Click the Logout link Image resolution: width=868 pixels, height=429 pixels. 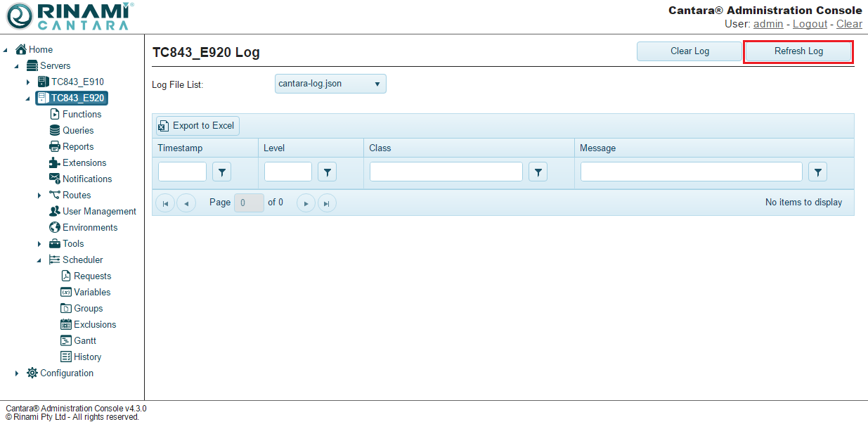click(x=810, y=24)
